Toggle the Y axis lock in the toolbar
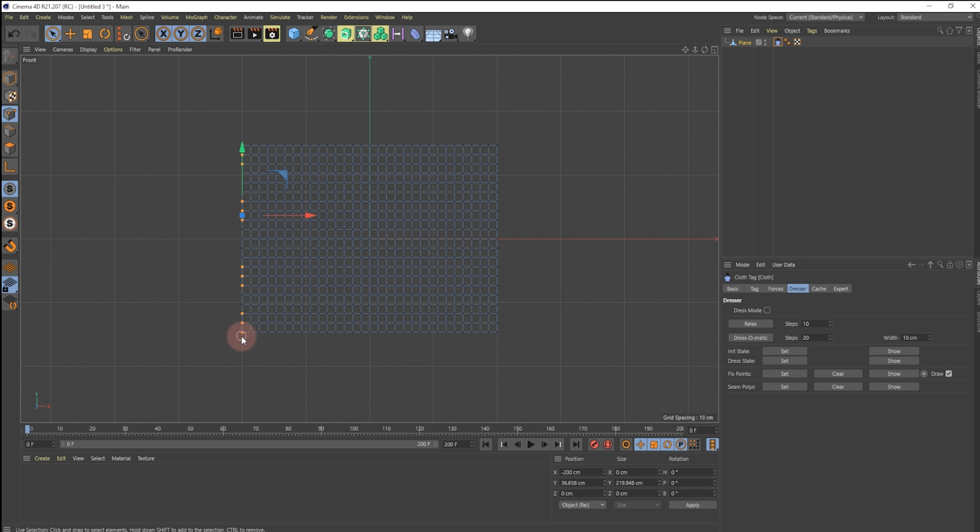This screenshot has height=532, width=980. point(180,34)
